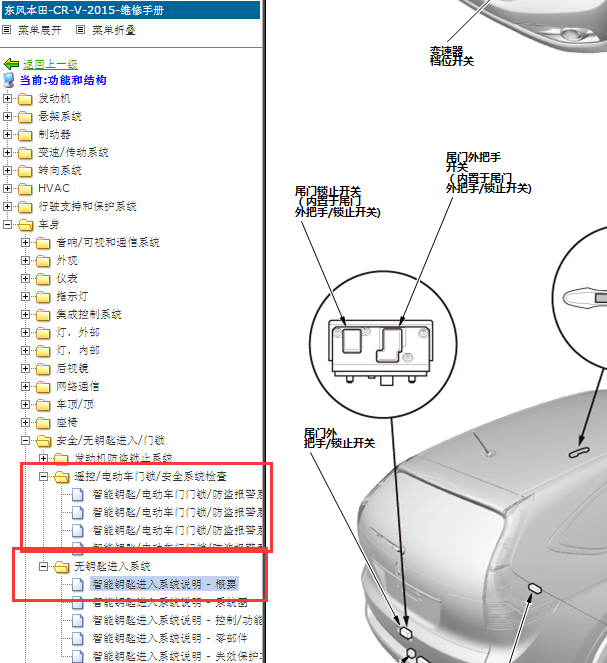
Task: Click the 后视镜 folder icon
Action: click(43, 369)
